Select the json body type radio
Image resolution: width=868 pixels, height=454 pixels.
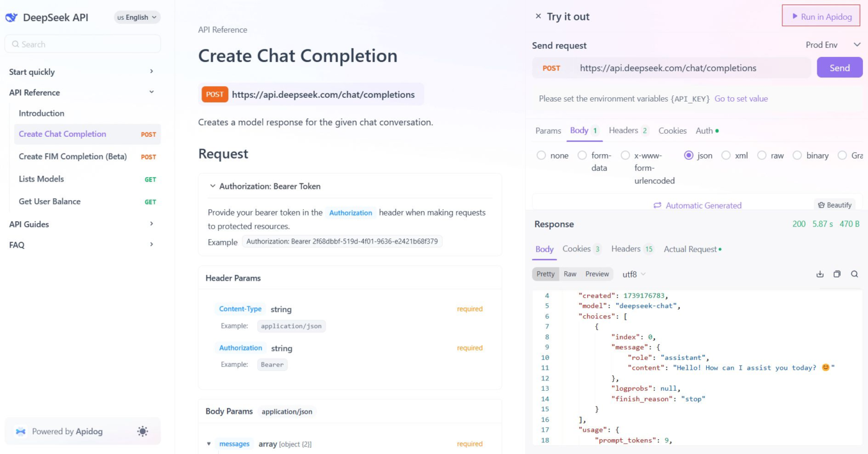689,155
